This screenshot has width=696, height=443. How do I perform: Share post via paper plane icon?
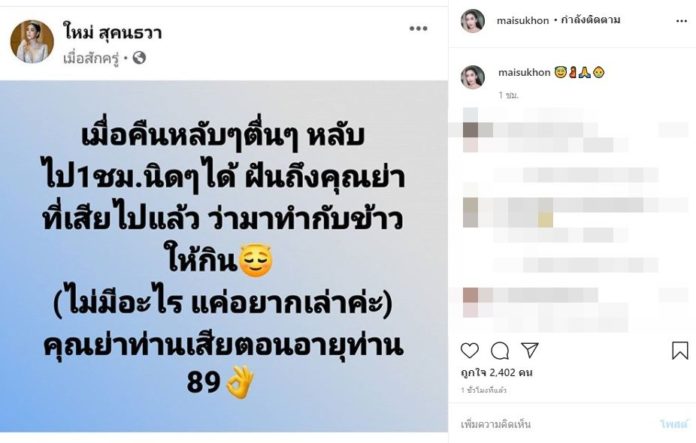530,350
